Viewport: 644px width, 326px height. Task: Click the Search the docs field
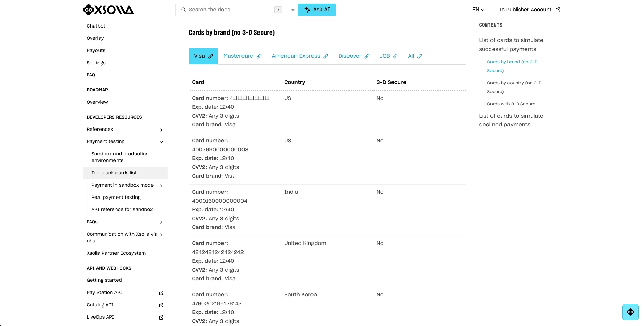(231, 10)
